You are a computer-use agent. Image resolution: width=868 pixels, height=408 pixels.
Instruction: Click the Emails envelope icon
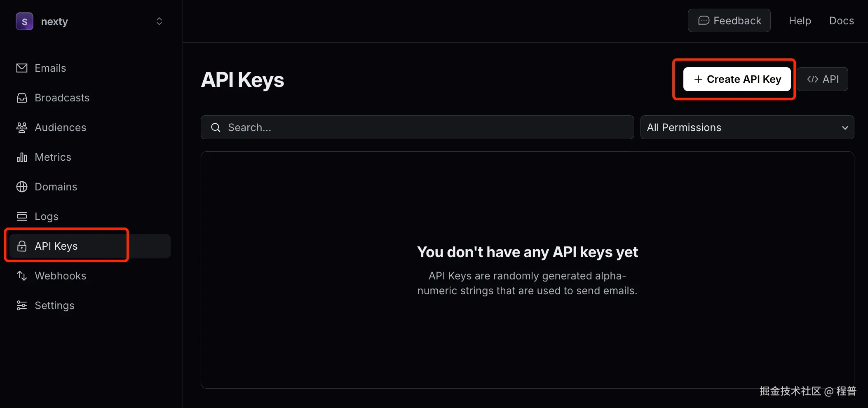coord(22,68)
